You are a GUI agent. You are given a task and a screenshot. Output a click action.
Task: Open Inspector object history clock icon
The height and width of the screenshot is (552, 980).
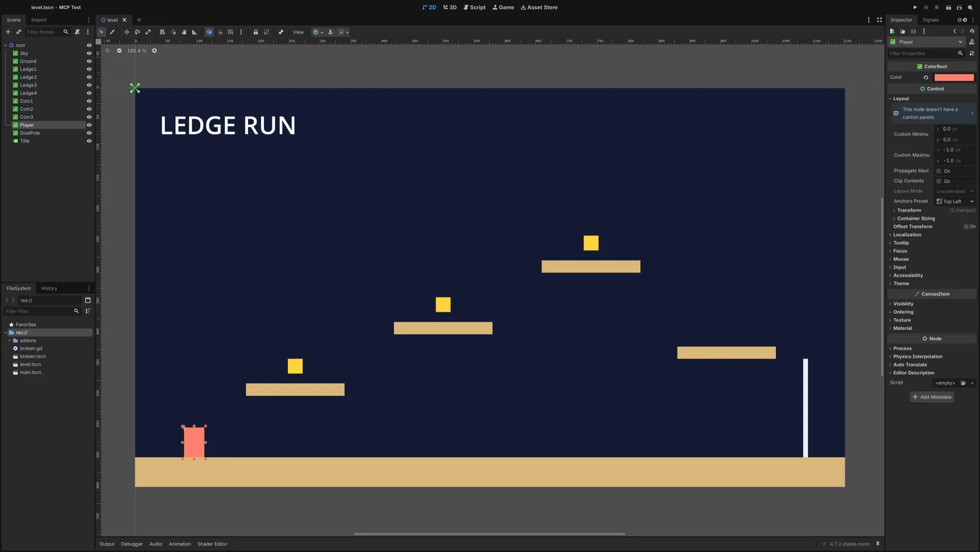[x=972, y=31]
